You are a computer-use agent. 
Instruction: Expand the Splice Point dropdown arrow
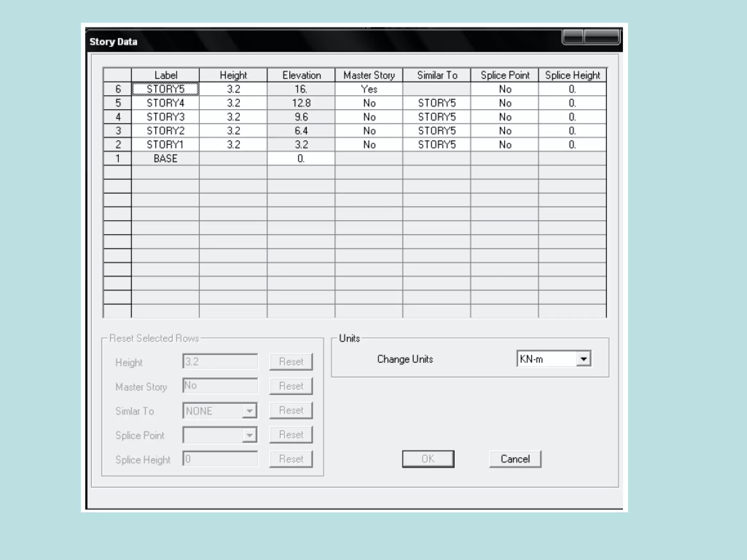(x=249, y=435)
